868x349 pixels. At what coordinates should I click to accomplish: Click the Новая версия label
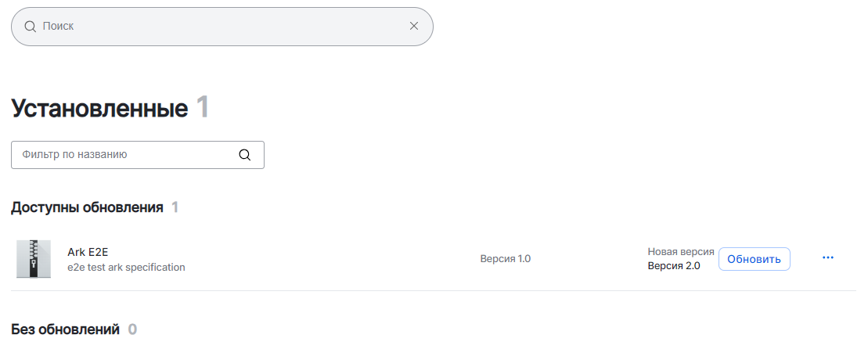tap(680, 251)
